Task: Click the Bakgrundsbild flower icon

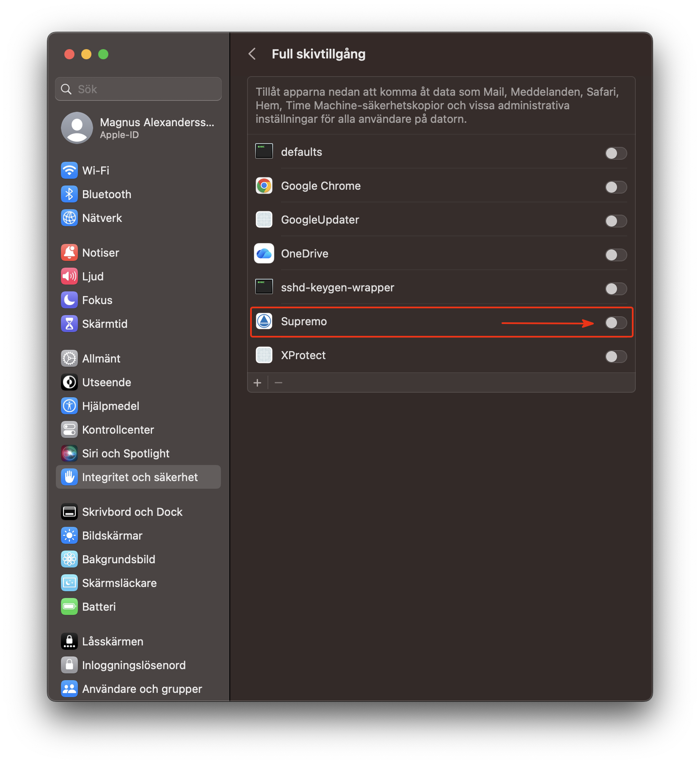Action: 69,559
